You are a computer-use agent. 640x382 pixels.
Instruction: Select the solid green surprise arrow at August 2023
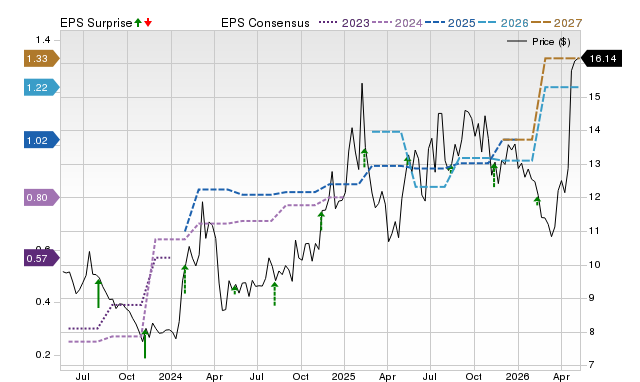[98, 293]
